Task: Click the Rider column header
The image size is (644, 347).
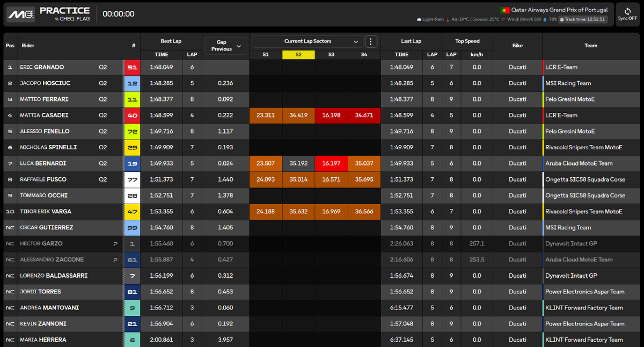Action: (x=28, y=46)
